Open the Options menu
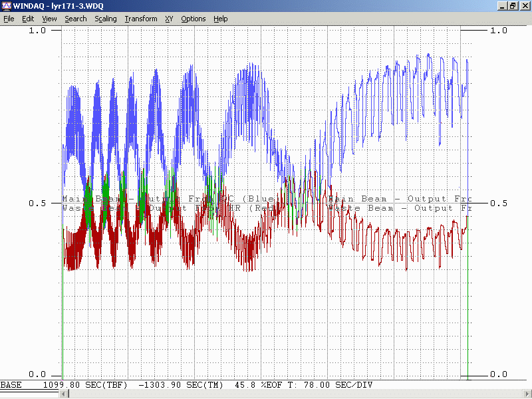The width and height of the screenshot is (532, 399). click(193, 19)
